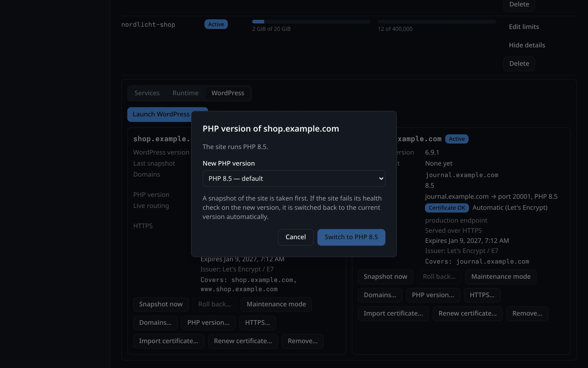Snapshot now for journal.example.com
Screen dimensions: 588x368
point(385,277)
